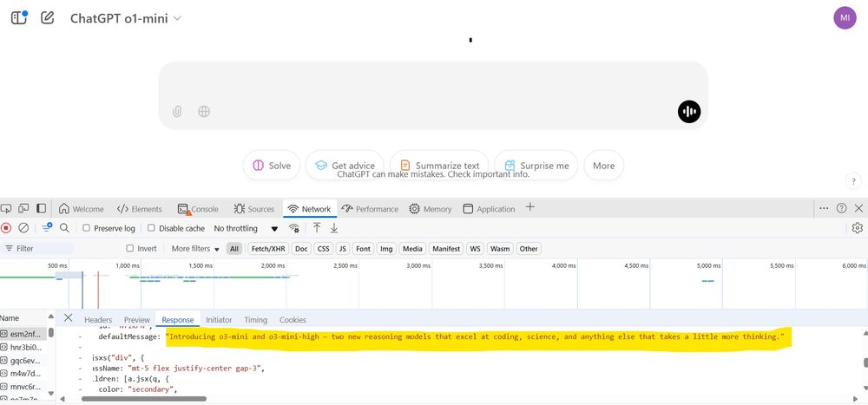
Task: Toggle device emulation icon in DevTools
Action: pyautogui.click(x=23, y=209)
